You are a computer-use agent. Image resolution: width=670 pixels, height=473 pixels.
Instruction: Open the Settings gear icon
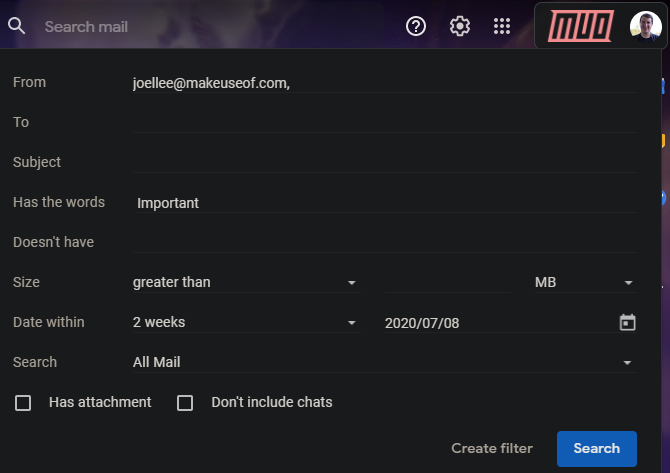460,26
